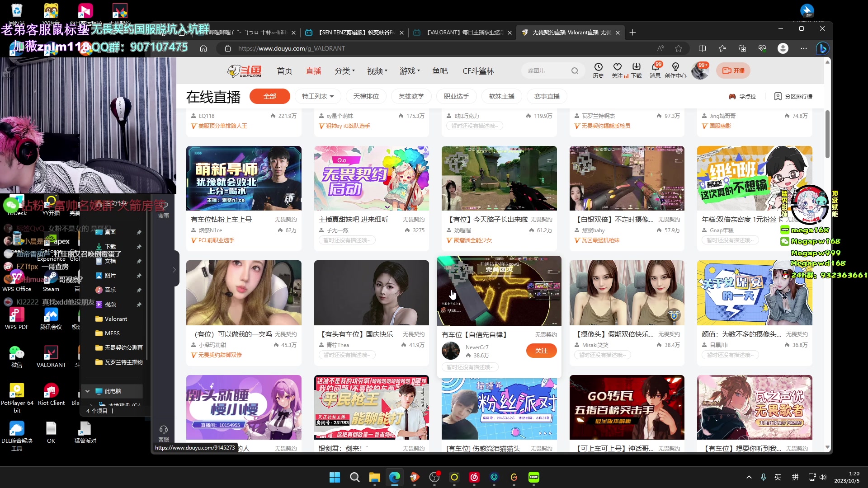Image resolution: width=868 pixels, height=488 pixels.
Task: Click the 下载 download icon
Action: pos(636,70)
